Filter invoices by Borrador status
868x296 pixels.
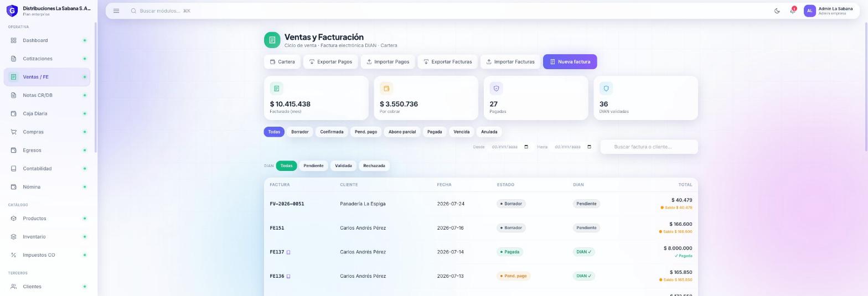(x=300, y=132)
